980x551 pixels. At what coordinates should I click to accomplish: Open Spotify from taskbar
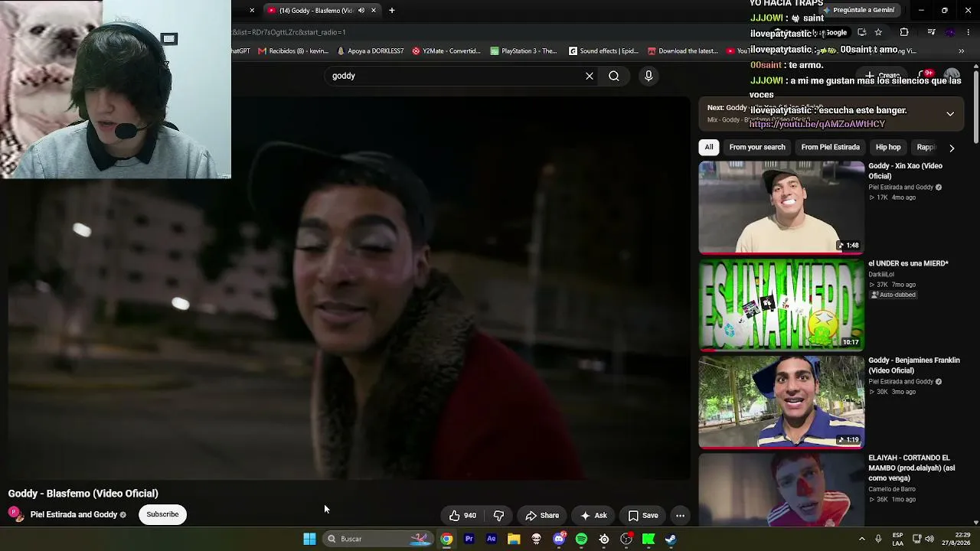click(581, 539)
